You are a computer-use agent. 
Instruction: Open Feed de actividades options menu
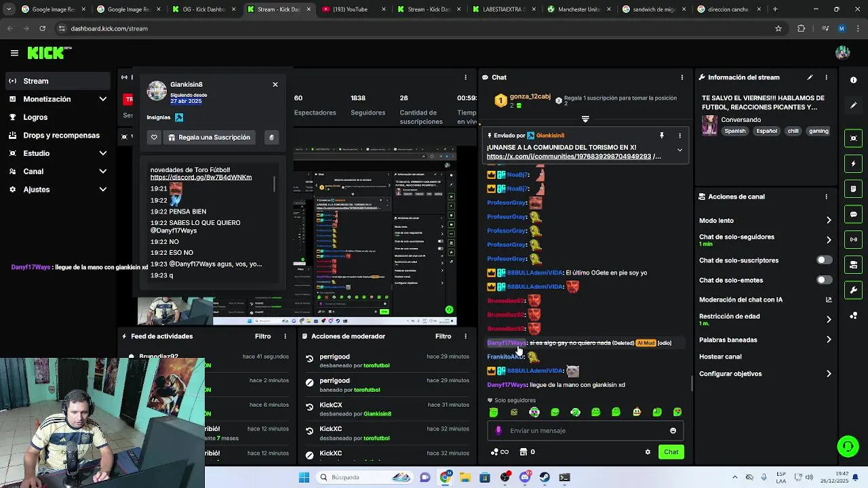click(285, 336)
